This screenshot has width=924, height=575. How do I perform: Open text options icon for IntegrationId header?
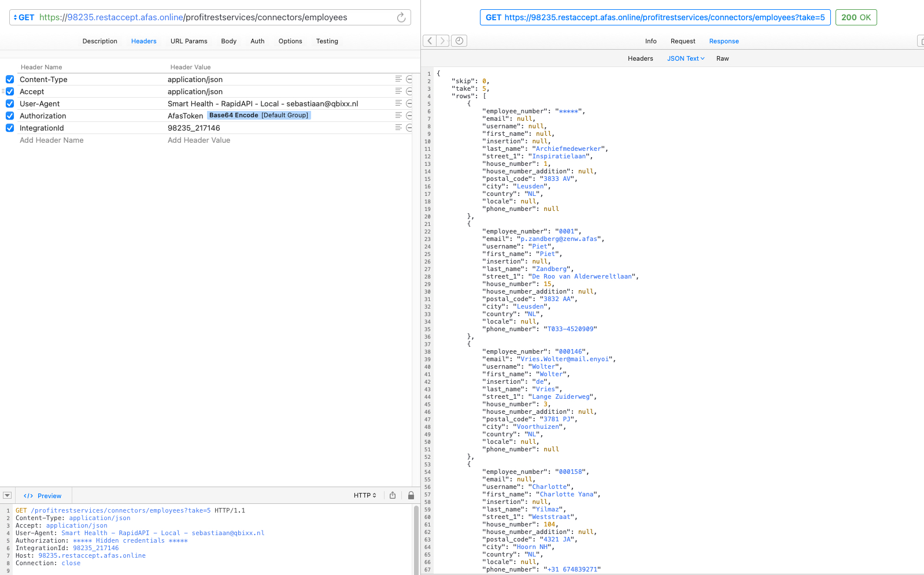pyautogui.click(x=398, y=128)
